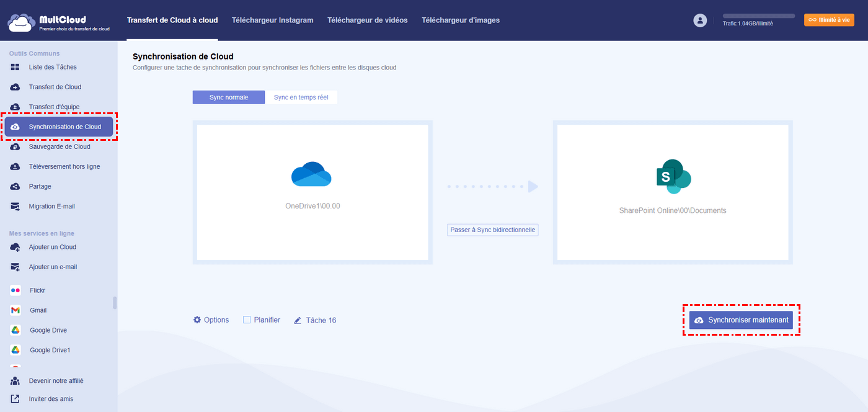The image size is (868, 412).
Task: Click the user account avatar icon
Action: pyautogui.click(x=700, y=20)
